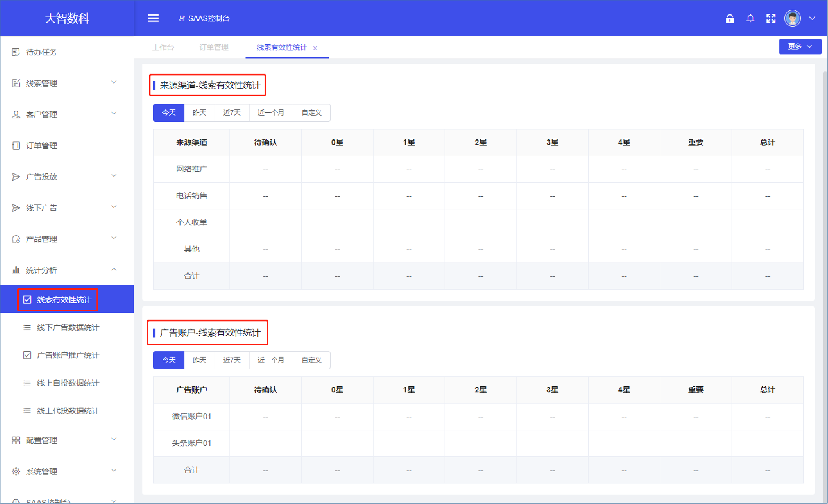
Task: Open the notification bell
Action: pos(750,18)
